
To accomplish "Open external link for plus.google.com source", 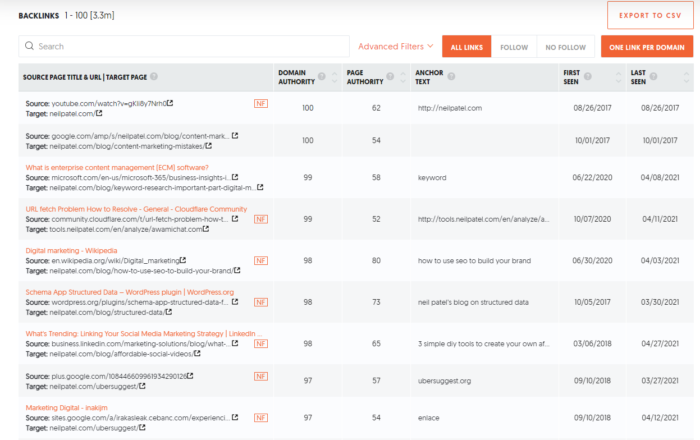I will pyautogui.click(x=190, y=376).
